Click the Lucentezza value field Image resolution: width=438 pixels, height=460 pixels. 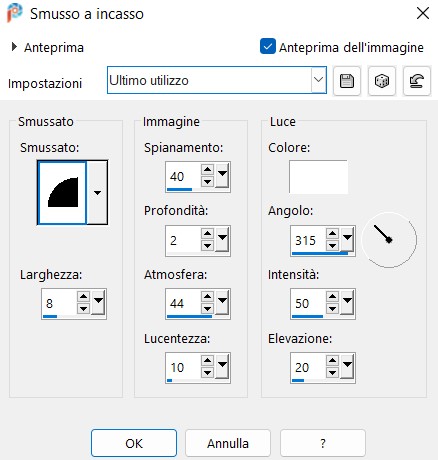coord(183,367)
